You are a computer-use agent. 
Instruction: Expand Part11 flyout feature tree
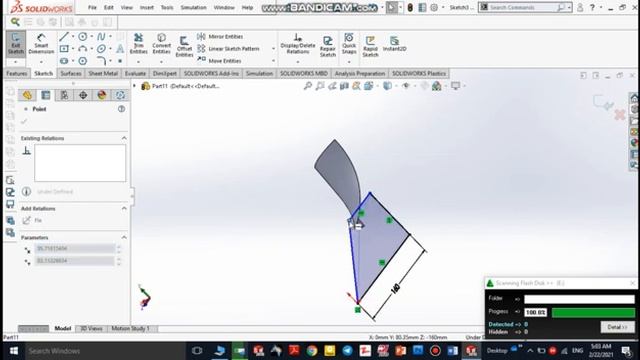pos(134,86)
